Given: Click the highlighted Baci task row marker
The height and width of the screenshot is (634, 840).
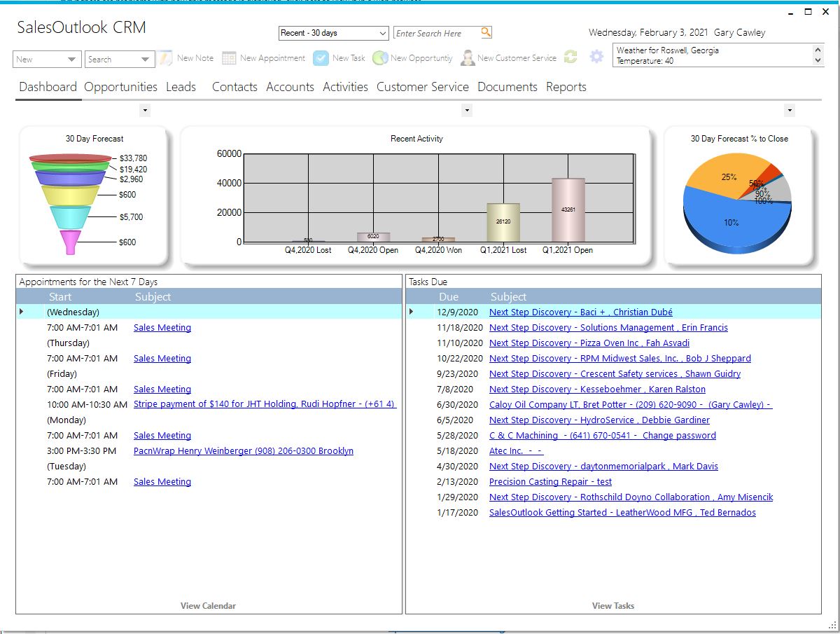Looking at the screenshot, I should [410, 312].
